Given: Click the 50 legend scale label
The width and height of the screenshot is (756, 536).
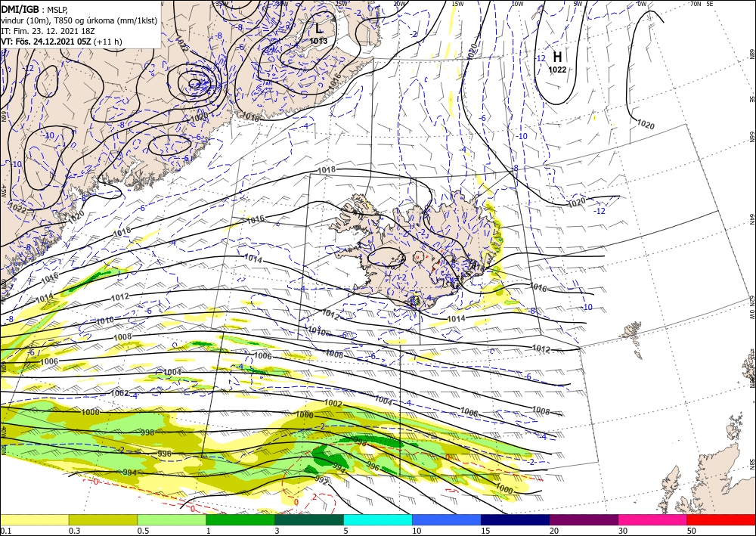Looking at the screenshot, I should click(x=692, y=531).
